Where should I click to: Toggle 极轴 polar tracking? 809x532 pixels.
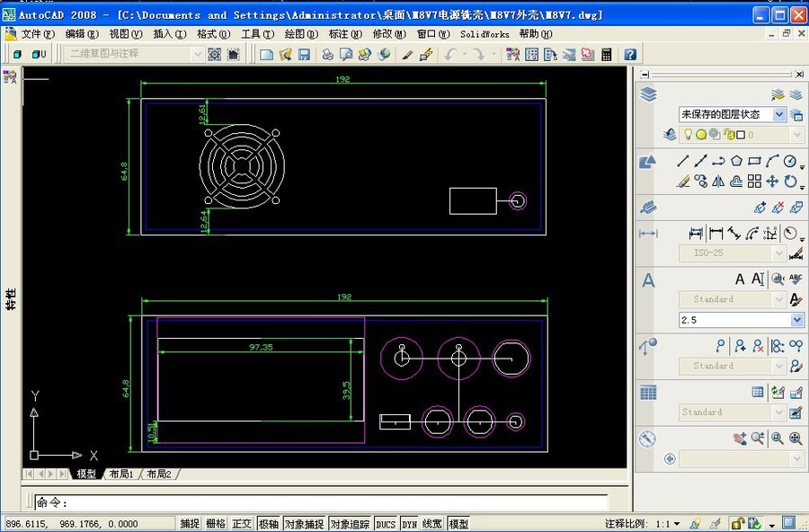(268, 524)
